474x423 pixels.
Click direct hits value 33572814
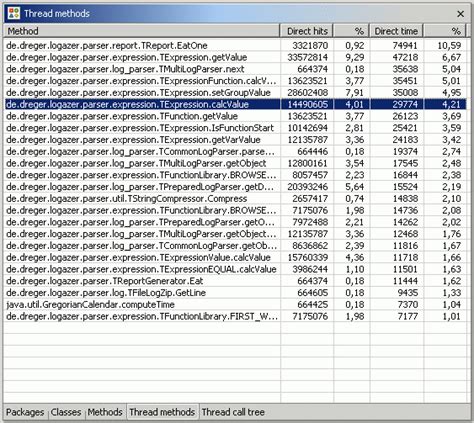point(308,57)
